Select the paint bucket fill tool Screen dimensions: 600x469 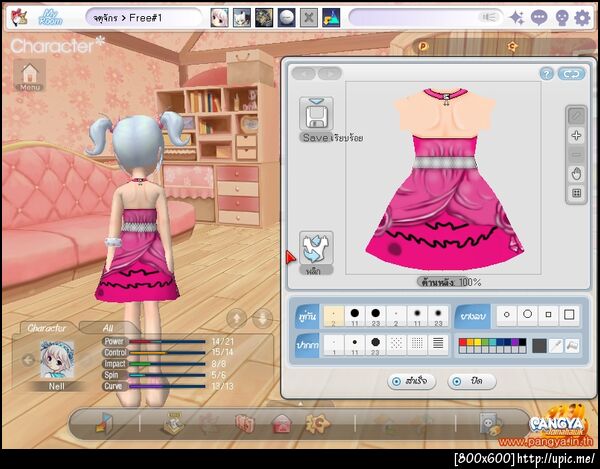click(x=572, y=346)
